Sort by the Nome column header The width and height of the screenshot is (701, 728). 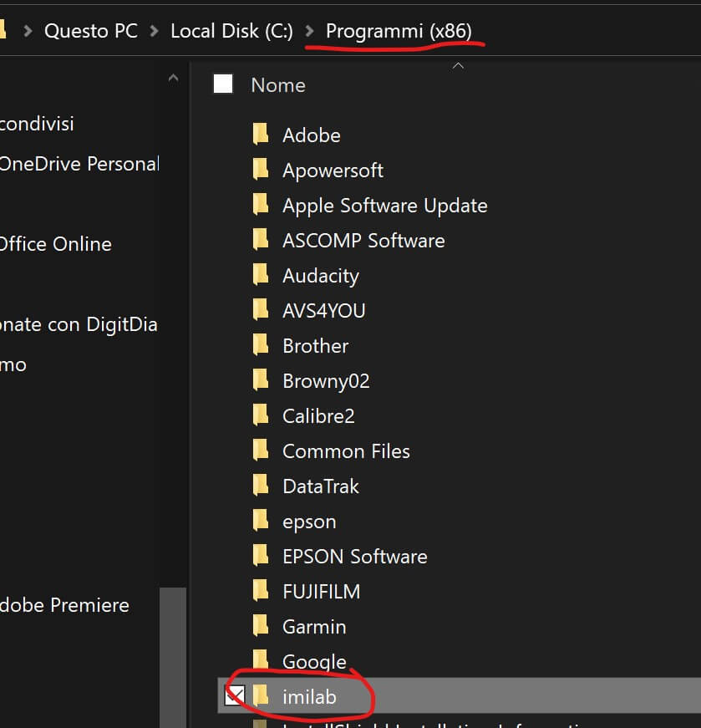coord(278,85)
